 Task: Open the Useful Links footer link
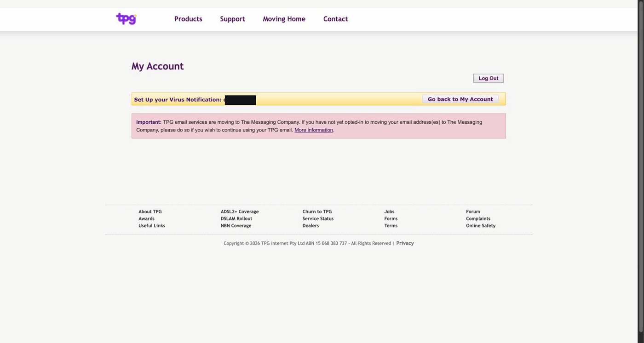pos(152,225)
